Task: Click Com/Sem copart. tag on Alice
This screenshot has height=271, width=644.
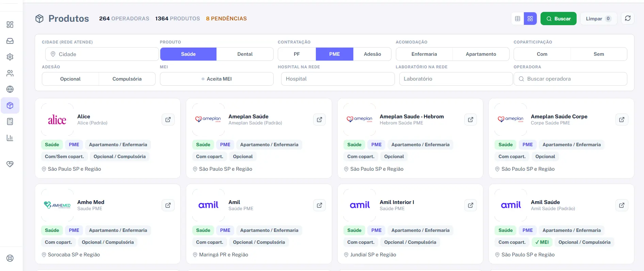Action: [x=64, y=156]
